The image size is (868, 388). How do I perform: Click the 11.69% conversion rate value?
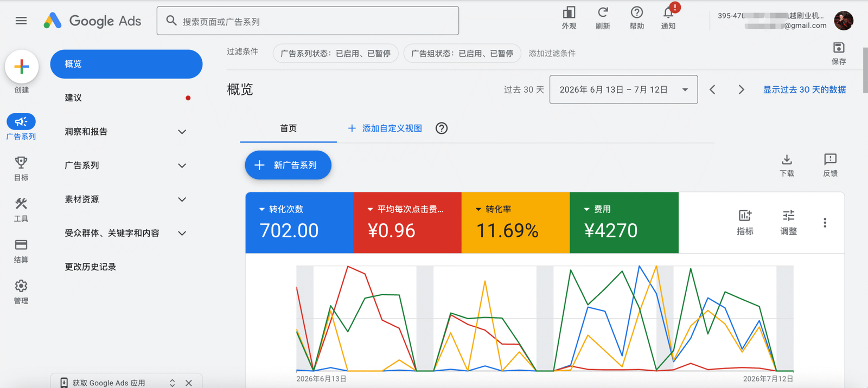coord(507,230)
